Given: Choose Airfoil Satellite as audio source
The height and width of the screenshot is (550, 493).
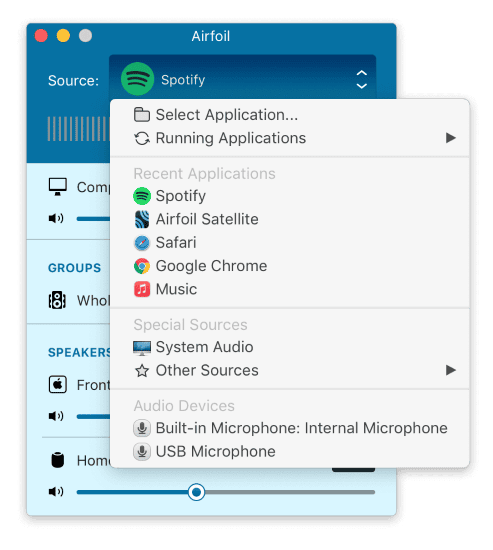Looking at the screenshot, I should coord(290,219).
